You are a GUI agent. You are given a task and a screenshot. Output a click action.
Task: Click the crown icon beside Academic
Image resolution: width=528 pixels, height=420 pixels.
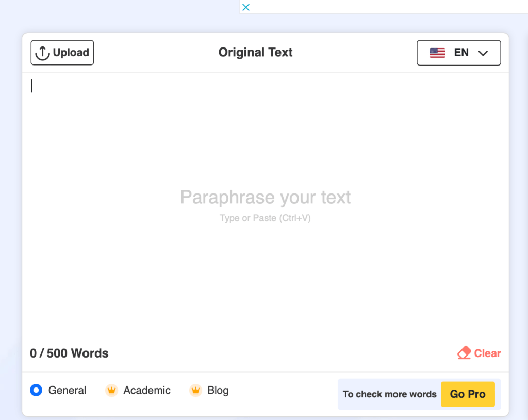coord(111,391)
